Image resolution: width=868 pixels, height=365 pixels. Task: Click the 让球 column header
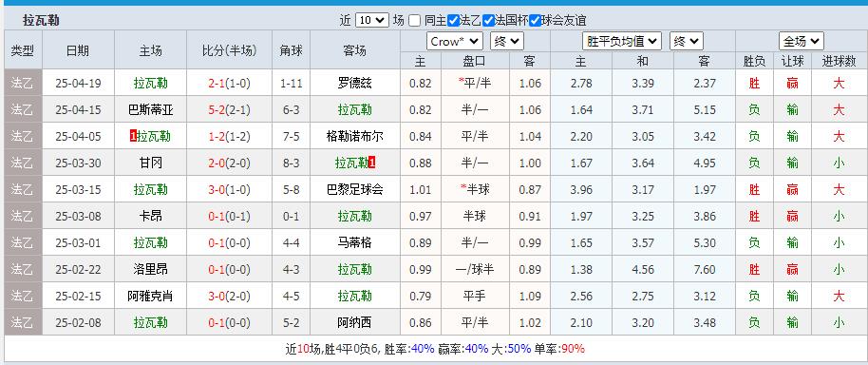tap(792, 61)
